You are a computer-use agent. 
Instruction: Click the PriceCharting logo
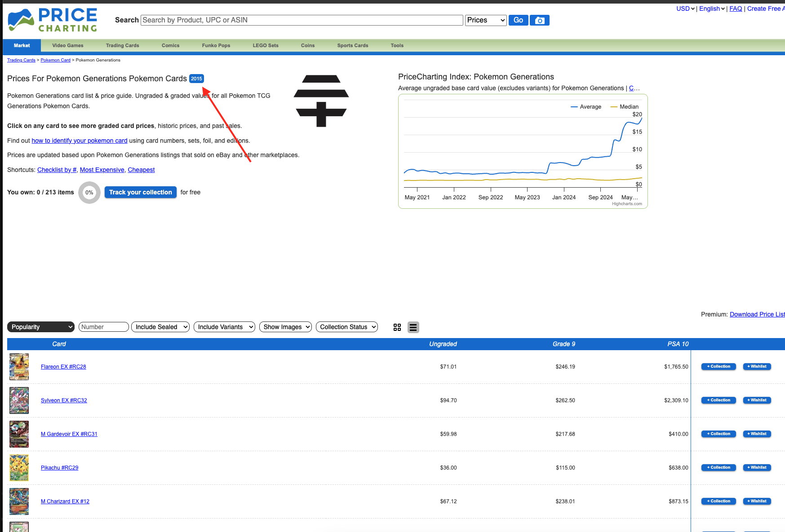(53, 20)
